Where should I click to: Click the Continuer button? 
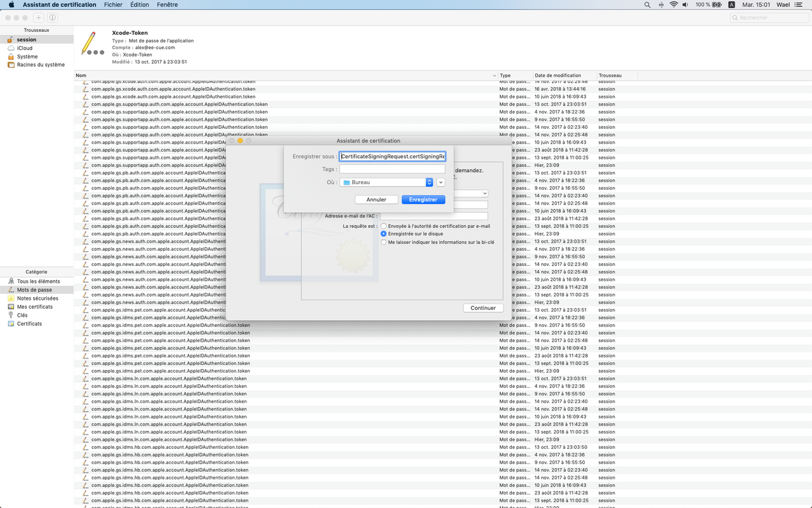pyautogui.click(x=483, y=308)
